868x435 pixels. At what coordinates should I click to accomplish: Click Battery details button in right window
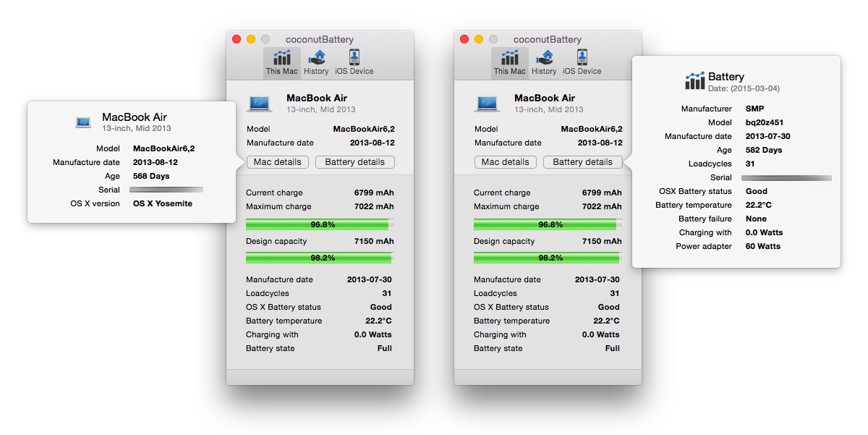tap(583, 162)
